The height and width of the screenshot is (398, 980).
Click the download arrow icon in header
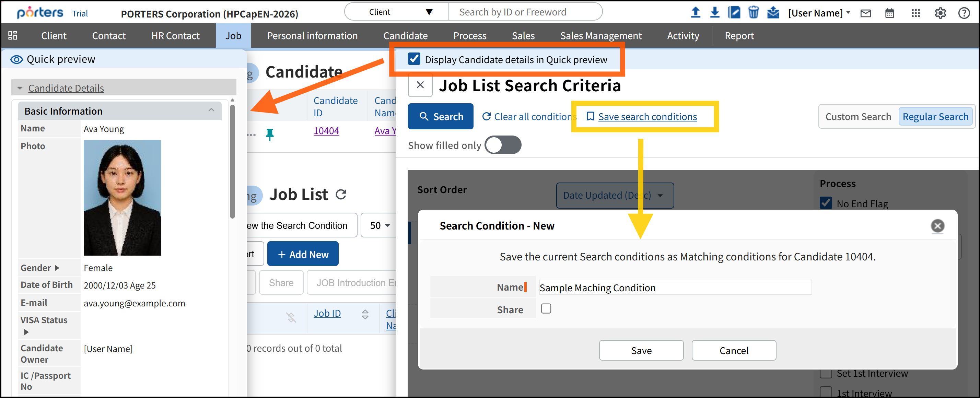(714, 13)
